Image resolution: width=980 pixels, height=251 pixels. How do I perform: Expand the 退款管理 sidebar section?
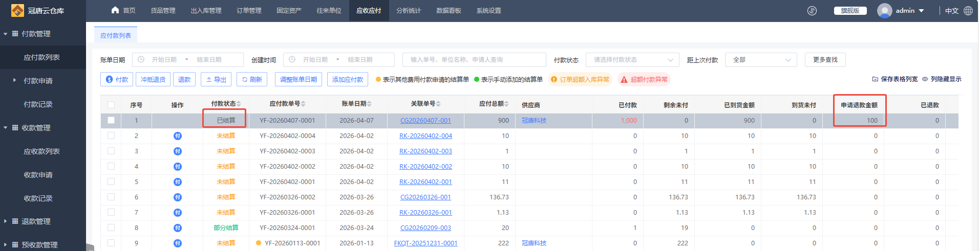tap(36, 221)
